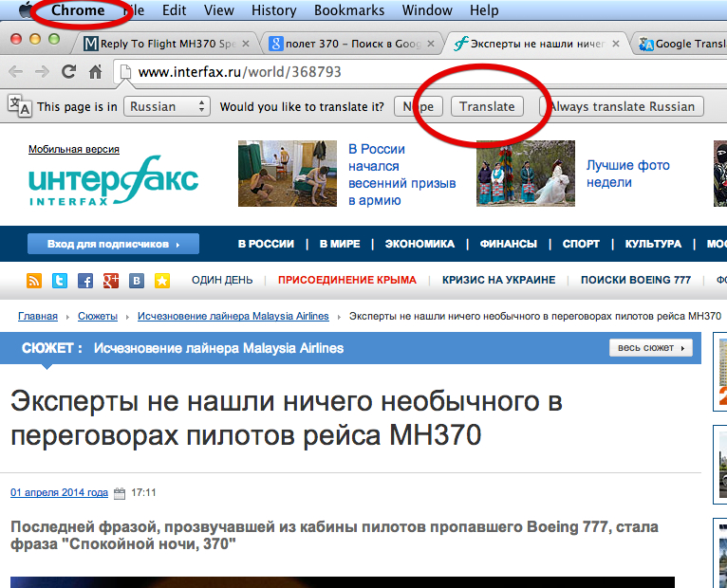Open the ОДИН ДЕНЬ topic link
Image resolution: width=727 pixels, height=588 pixels.
[x=222, y=280]
